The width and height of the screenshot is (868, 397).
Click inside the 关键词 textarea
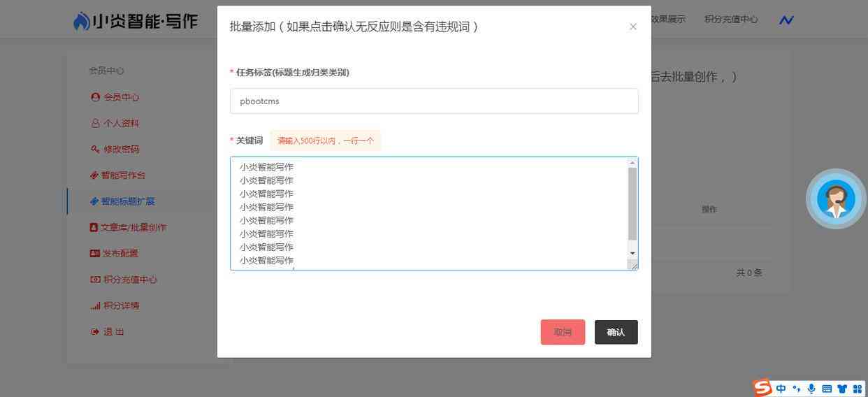429,213
